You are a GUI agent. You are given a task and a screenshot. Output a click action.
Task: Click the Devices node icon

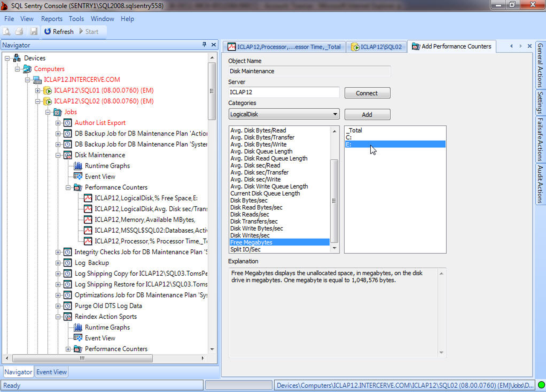[x=17, y=58]
